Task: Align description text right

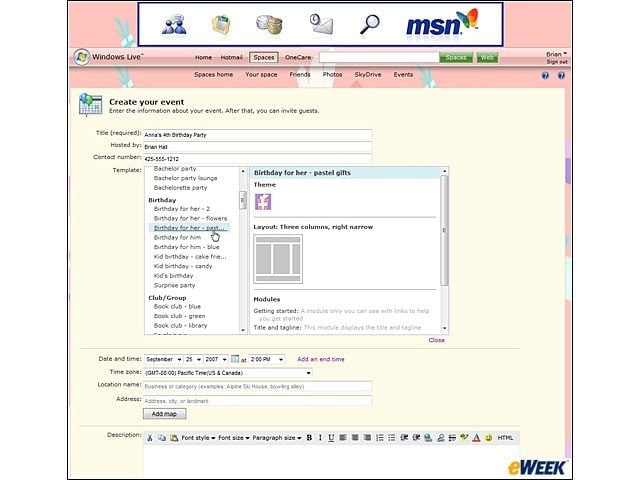Action: click(368, 438)
